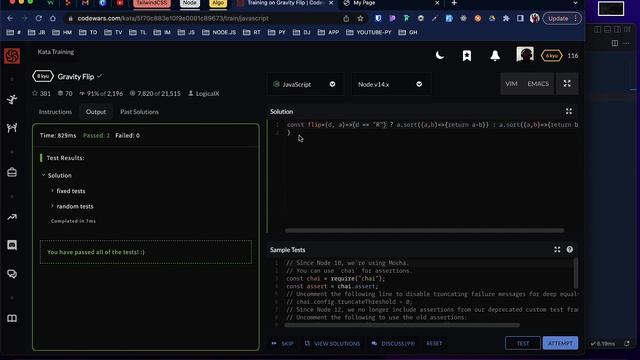Switch to the Instructions tab
The height and width of the screenshot is (360, 640).
coord(55,112)
